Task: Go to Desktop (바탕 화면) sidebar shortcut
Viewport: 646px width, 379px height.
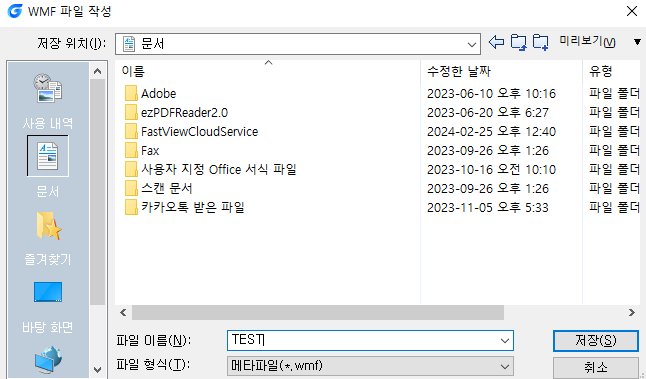Action: tap(48, 306)
